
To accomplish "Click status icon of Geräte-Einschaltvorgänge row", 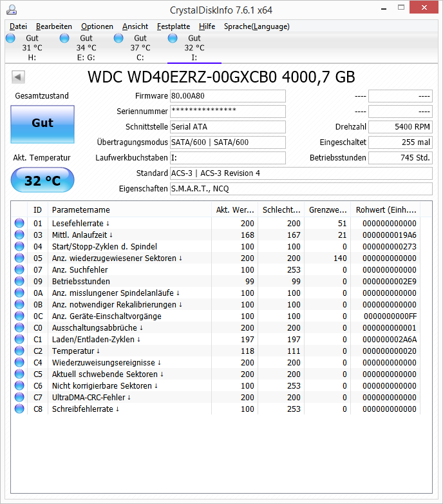I will [x=19, y=316].
